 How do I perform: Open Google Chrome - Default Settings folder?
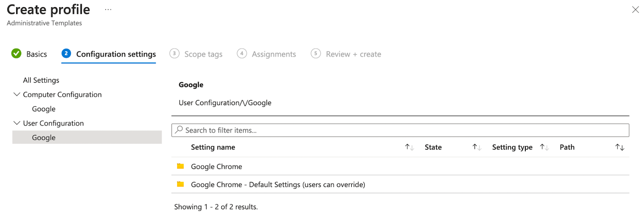[x=400, y=184]
